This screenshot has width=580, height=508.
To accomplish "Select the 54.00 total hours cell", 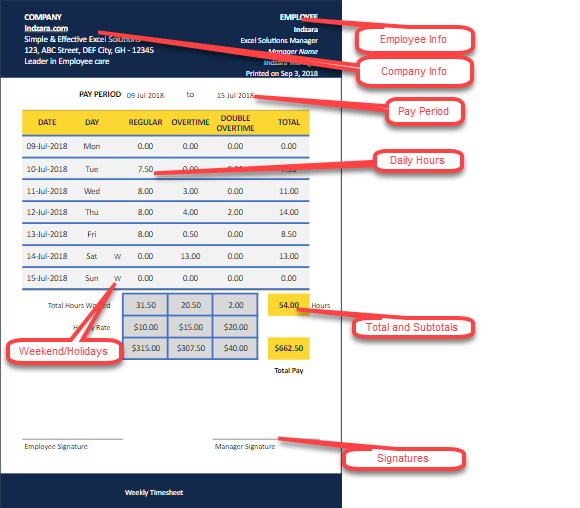I will pos(289,305).
